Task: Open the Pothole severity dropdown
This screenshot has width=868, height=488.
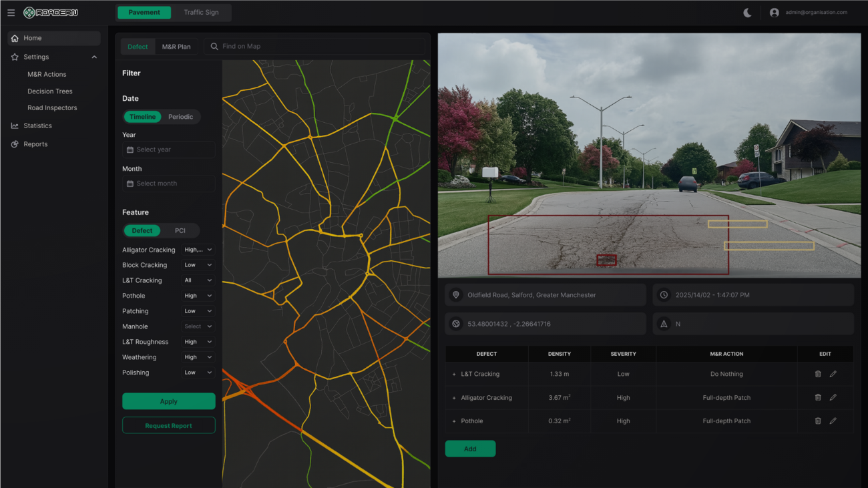Action: pos(197,295)
